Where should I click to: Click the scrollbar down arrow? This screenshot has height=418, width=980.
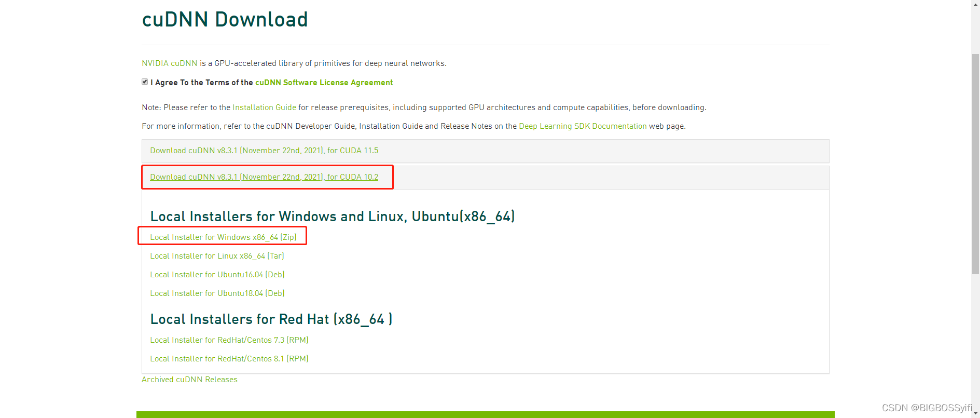tap(975, 414)
